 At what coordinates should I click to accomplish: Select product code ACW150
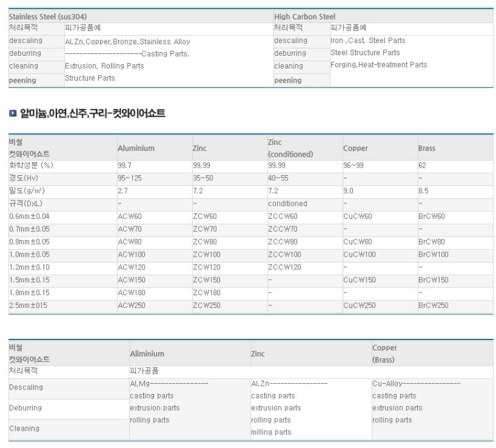(x=132, y=280)
